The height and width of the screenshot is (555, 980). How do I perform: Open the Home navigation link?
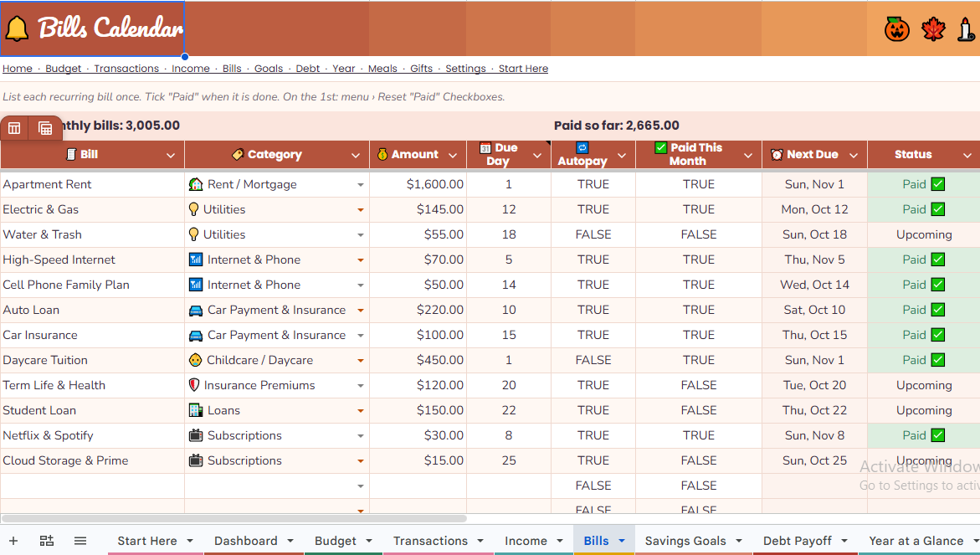point(18,69)
